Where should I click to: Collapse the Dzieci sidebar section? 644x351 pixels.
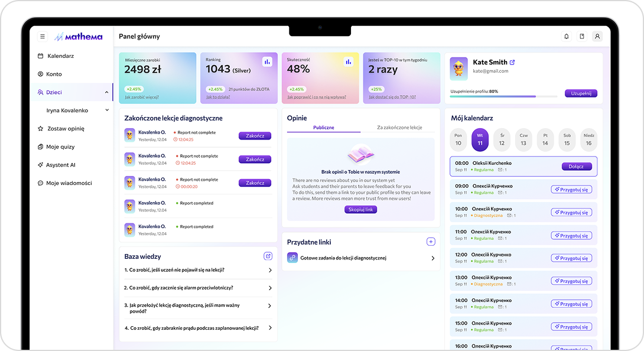107,92
